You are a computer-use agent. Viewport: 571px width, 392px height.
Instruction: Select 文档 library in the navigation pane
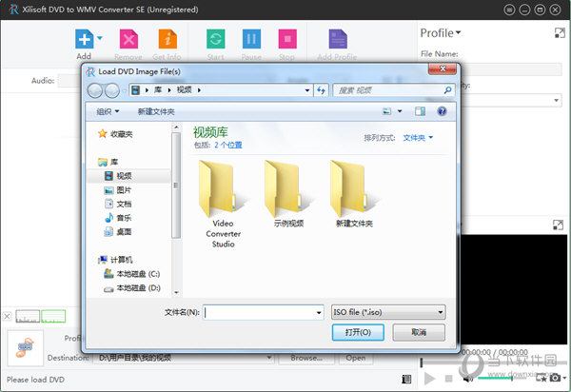pyautogui.click(x=124, y=204)
